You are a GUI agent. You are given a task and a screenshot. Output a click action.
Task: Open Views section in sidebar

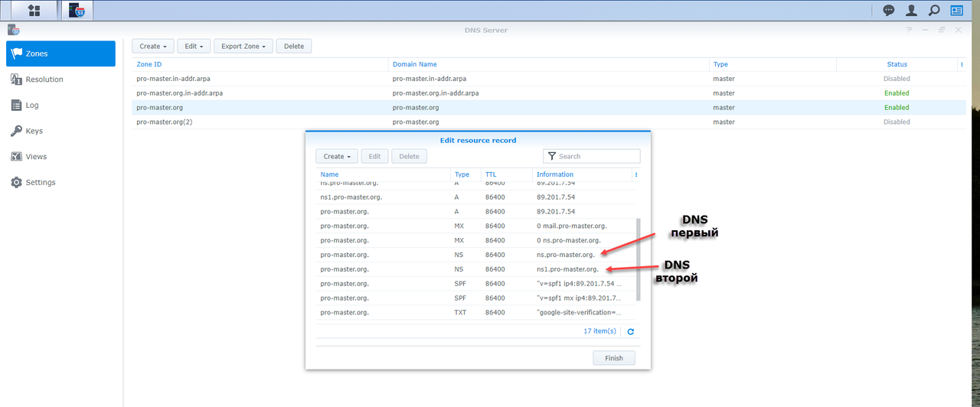click(x=61, y=157)
